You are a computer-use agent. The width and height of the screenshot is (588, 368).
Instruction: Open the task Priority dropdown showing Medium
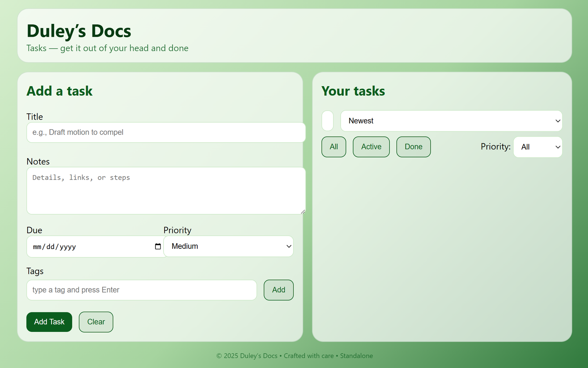(x=228, y=246)
